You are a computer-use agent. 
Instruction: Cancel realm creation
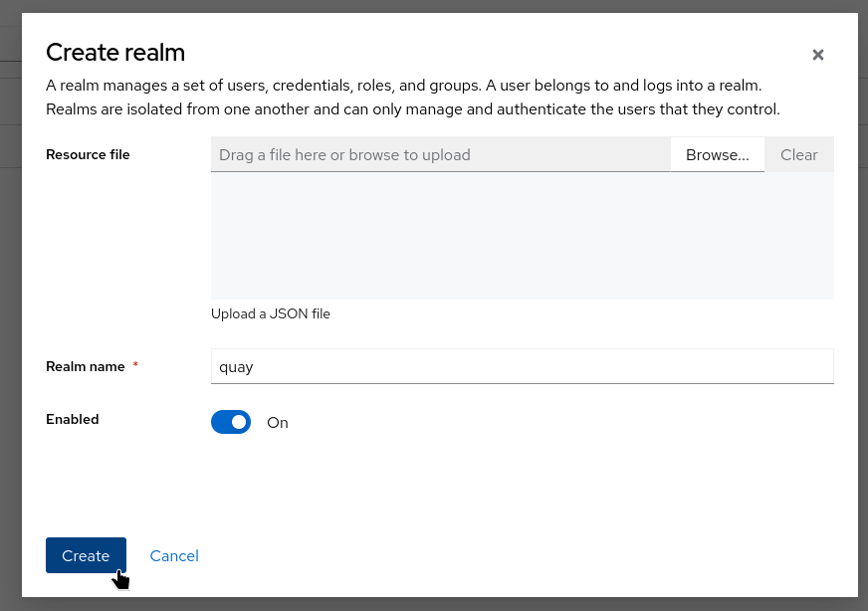tap(174, 555)
